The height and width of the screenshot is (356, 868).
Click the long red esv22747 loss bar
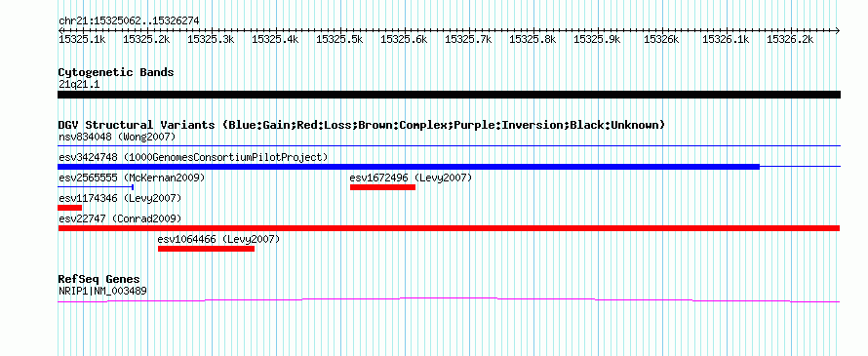449,228
